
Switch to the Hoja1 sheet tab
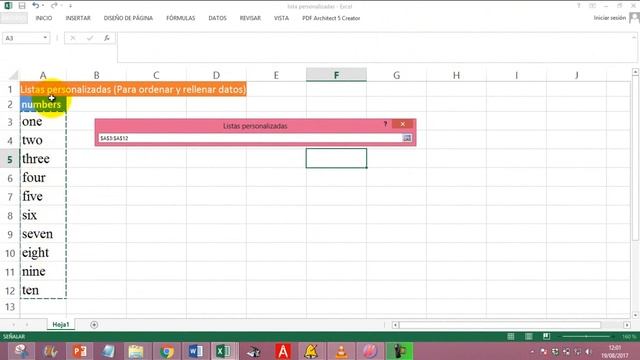point(61,324)
